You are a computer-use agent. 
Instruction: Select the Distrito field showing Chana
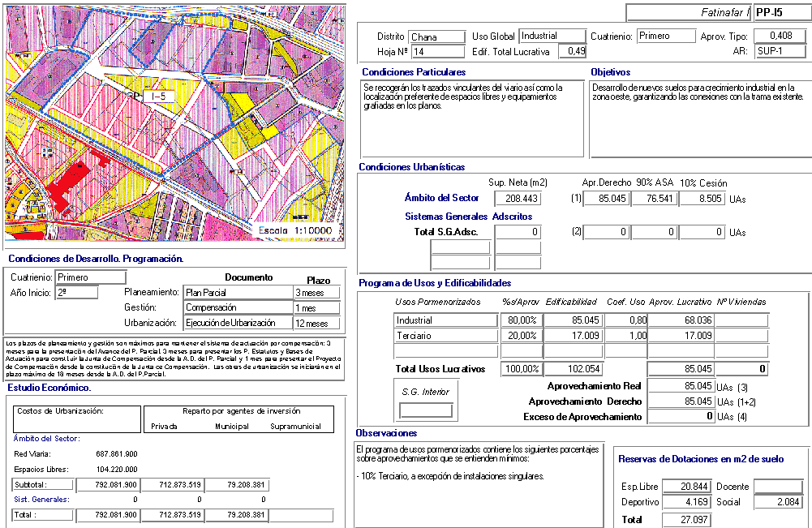tap(435, 36)
